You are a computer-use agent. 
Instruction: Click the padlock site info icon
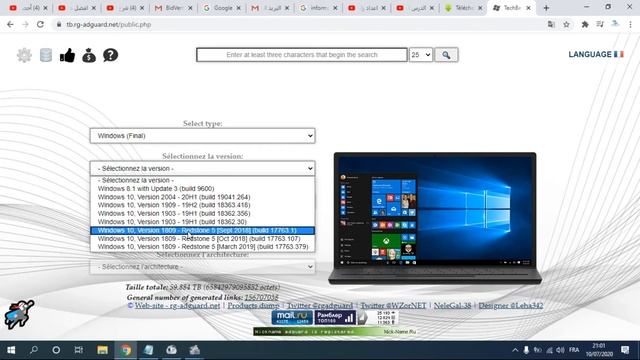pyautogui.click(x=59, y=24)
